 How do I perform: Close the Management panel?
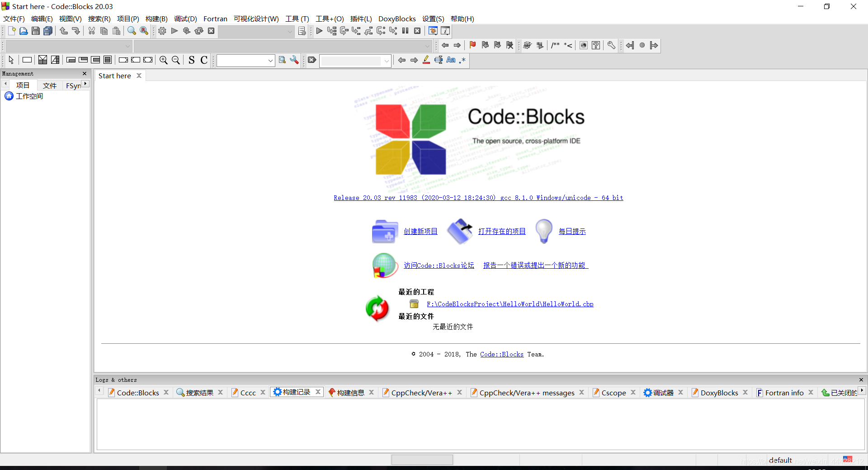pos(85,73)
